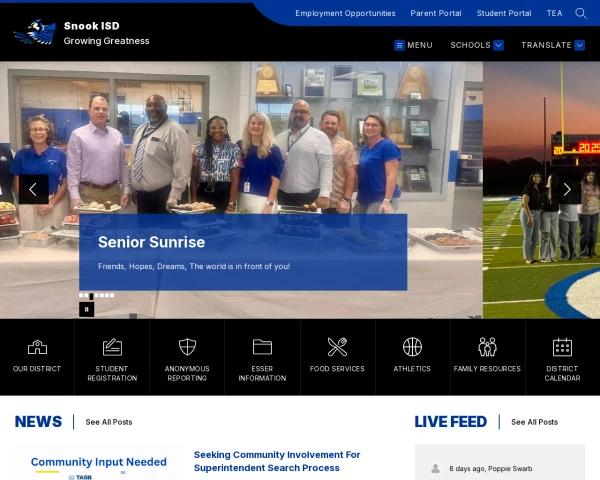Screen dimensions: 600x480
Task: Click the Poppie Swarb avatar icon
Action: pos(435,468)
